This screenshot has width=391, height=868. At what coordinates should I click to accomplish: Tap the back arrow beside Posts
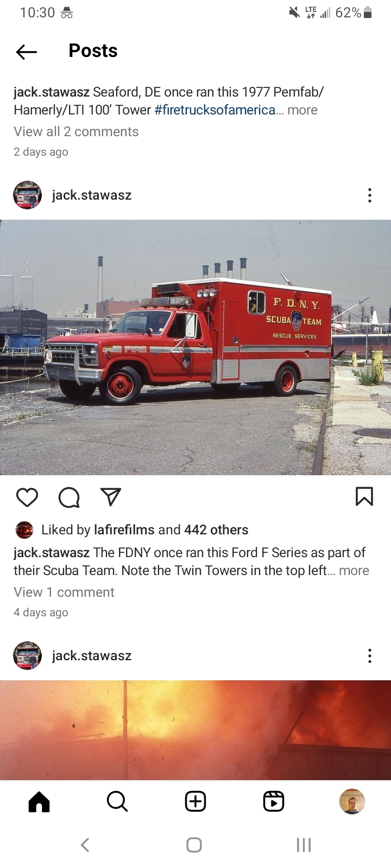click(27, 52)
